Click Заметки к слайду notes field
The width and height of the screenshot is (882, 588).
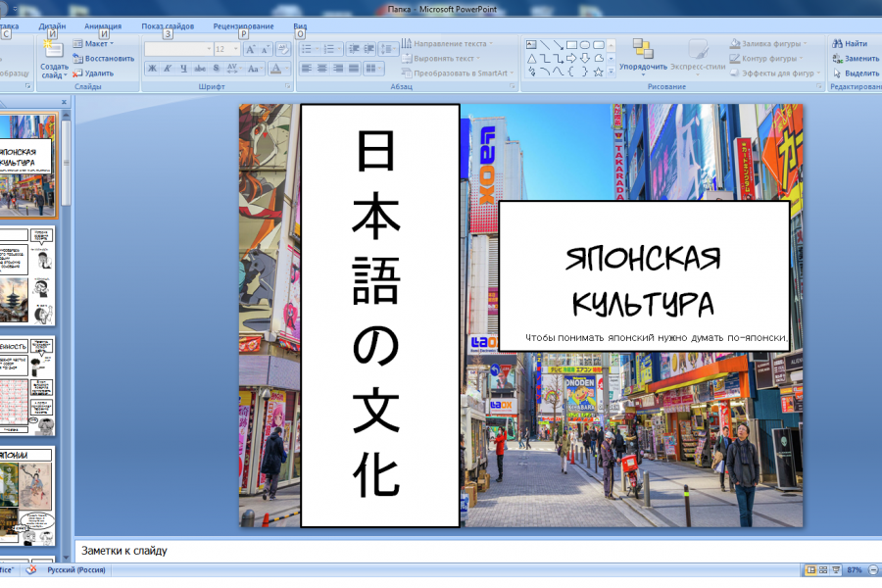pyautogui.click(x=478, y=551)
